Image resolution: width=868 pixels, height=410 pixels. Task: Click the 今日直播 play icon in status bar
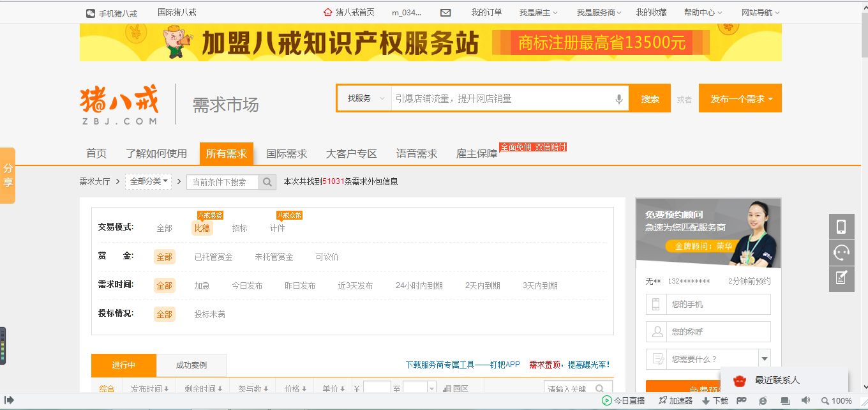[606, 400]
